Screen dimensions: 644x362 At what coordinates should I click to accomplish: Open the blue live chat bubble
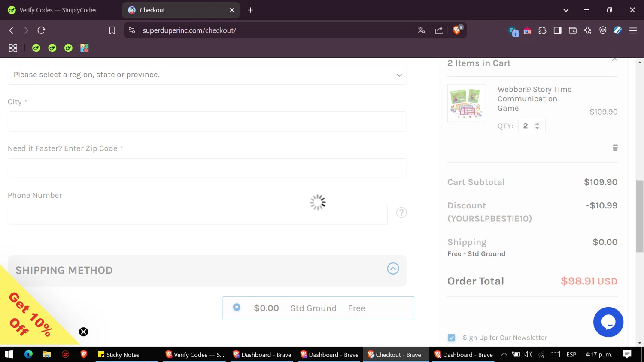(x=608, y=322)
